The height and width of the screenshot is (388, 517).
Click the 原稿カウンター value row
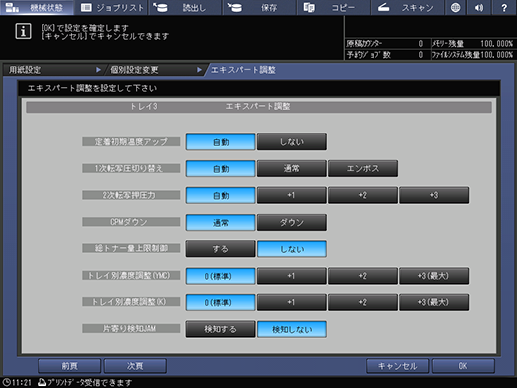click(x=387, y=44)
